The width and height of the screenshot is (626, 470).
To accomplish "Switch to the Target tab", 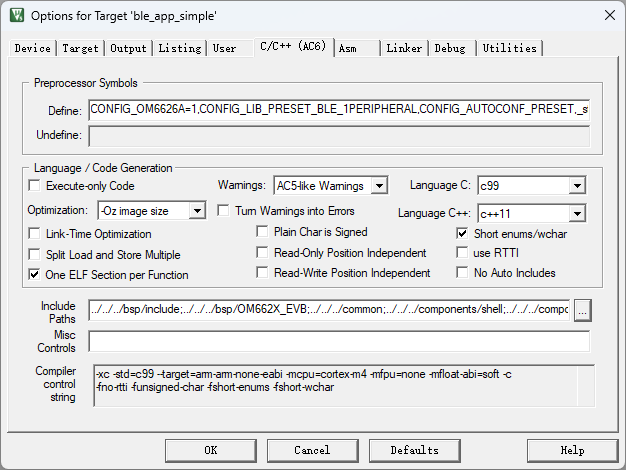I will (x=80, y=48).
